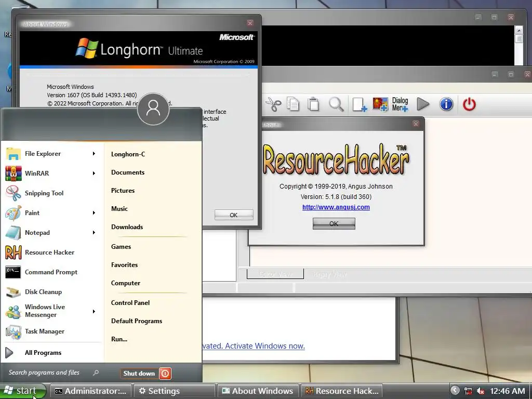Open File Explorer from start menu
532x399 pixels.
pyautogui.click(x=51, y=154)
